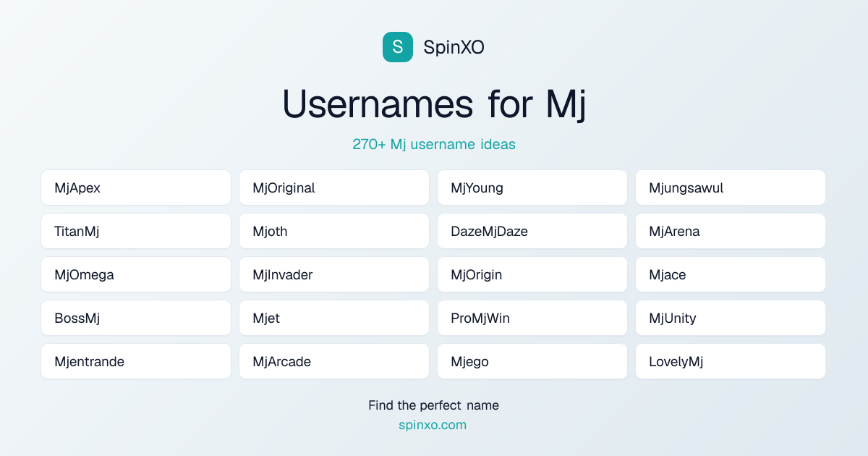
Task: Select the LovelyMj username
Action: click(x=731, y=361)
